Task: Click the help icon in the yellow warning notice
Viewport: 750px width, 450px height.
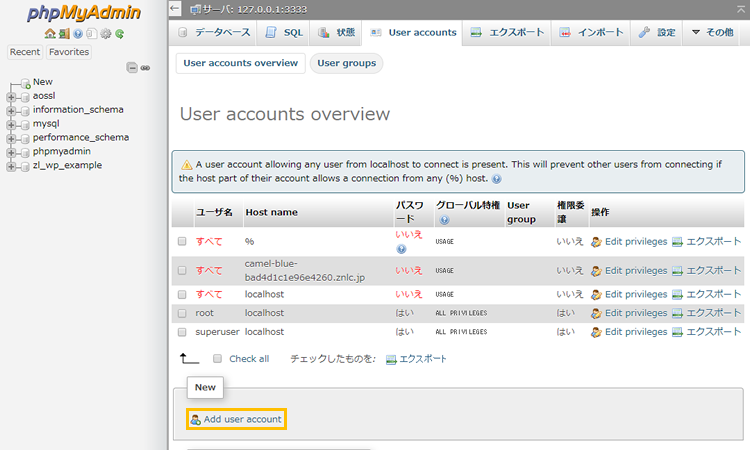Action: (497, 178)
